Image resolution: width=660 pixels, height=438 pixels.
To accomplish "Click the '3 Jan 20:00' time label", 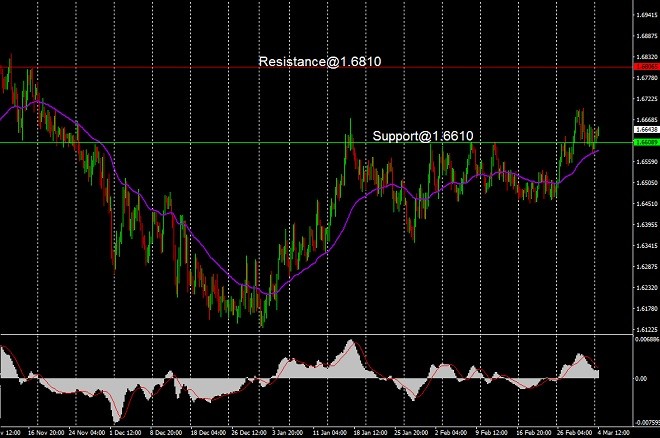I will (288, 433).
